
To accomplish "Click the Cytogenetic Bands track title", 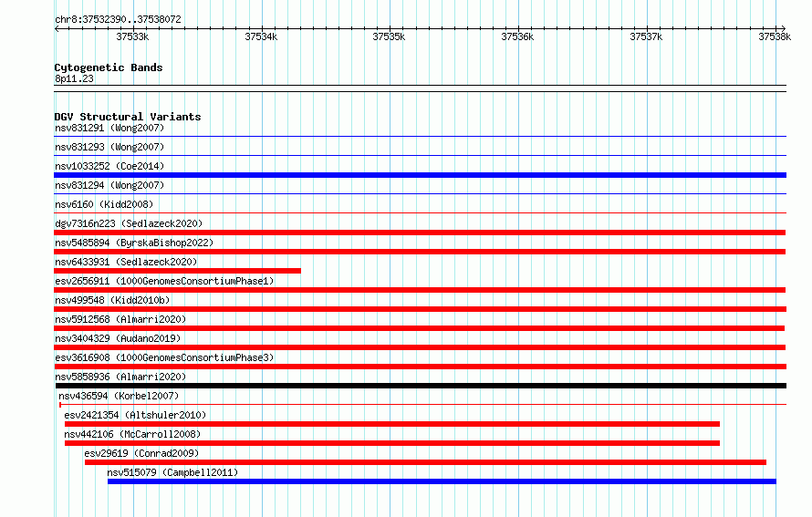I will [109, 67].
